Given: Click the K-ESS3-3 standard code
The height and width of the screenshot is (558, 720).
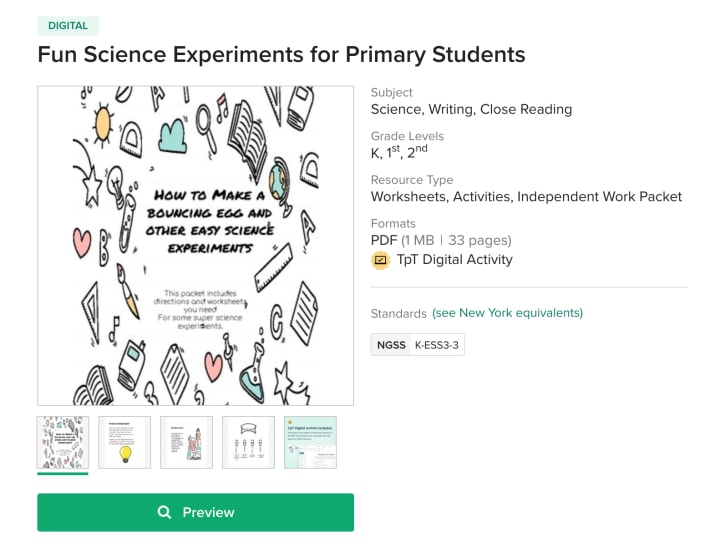Looking at the screenshot, I should click(x=438, y=345).
